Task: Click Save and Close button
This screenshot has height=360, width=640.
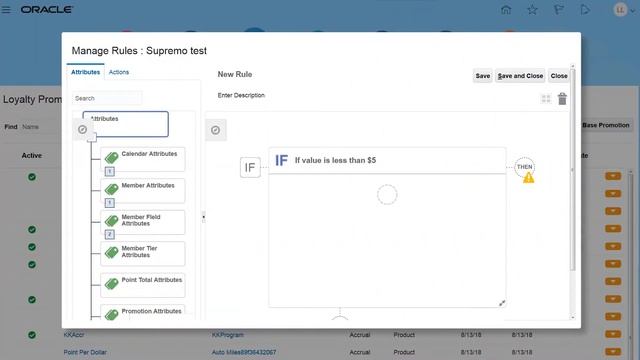Action: tap(520, 76)
